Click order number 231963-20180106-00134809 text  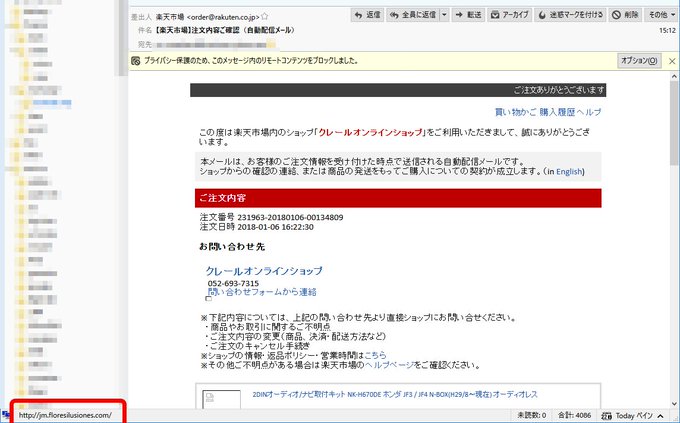pyautogui.click(x=290, y=217)
